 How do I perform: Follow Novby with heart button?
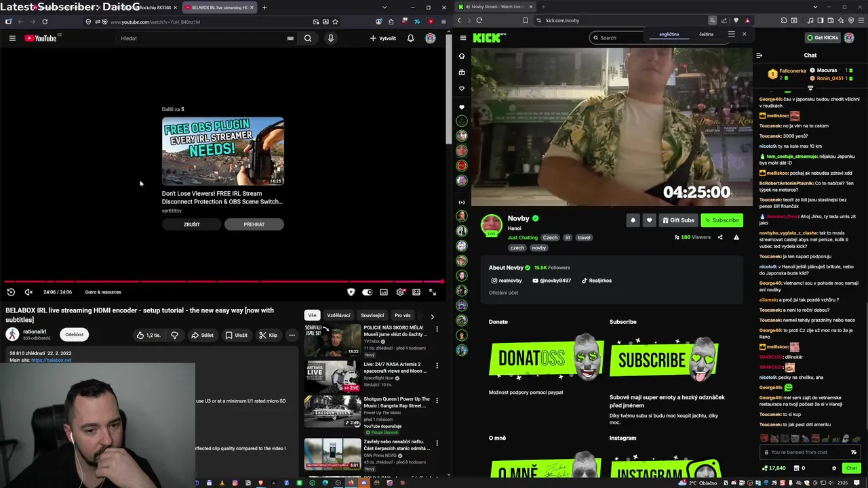649,220
